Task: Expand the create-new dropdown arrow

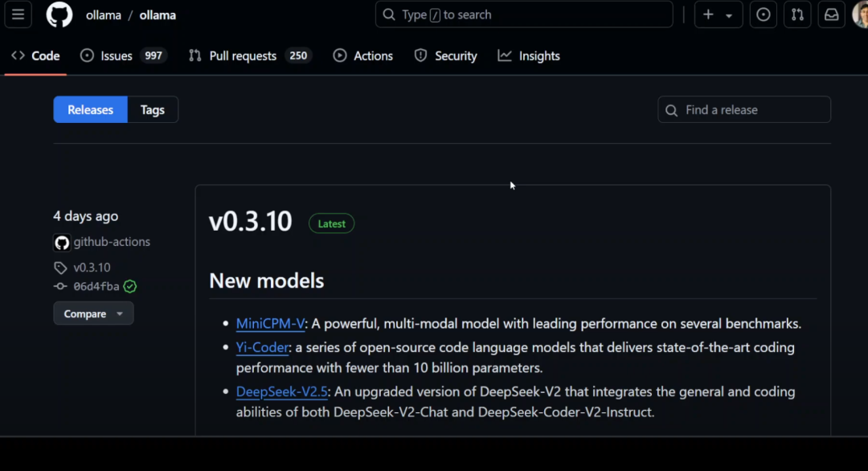Action: 729,15
